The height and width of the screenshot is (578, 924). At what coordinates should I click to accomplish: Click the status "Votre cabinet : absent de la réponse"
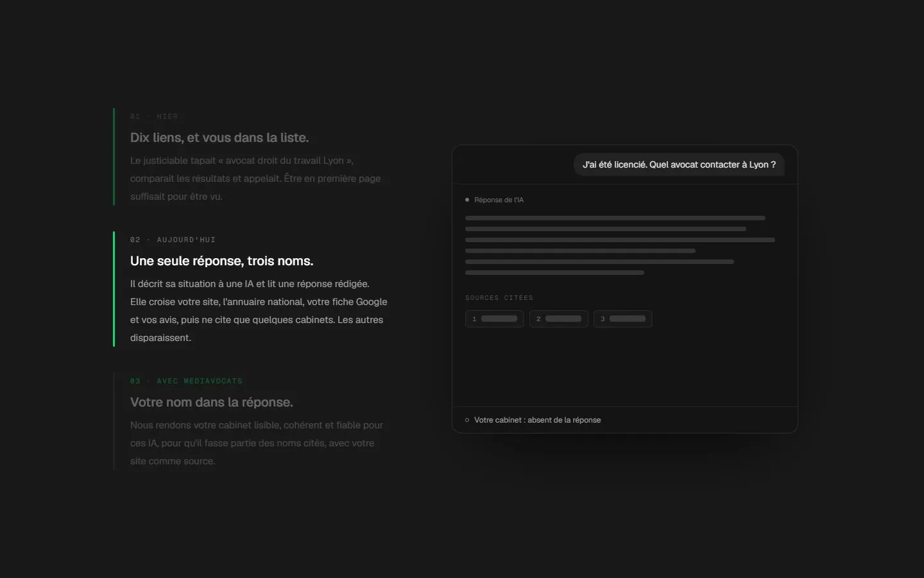point(538,420)
